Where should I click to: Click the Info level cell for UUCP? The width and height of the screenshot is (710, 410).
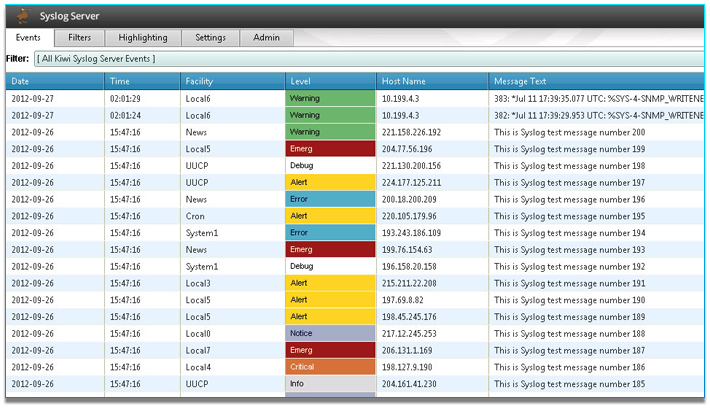[x=330, y=384]
